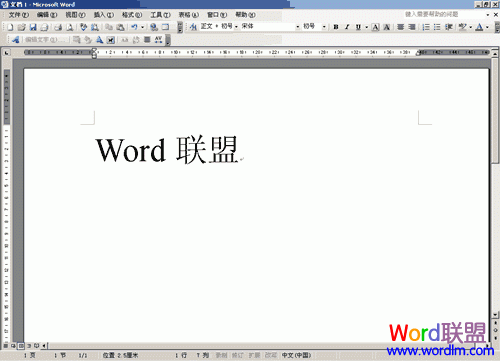The image size is (500, 361).
Task: Toggle the Character Shading A button
Action: tap(387, 27)
